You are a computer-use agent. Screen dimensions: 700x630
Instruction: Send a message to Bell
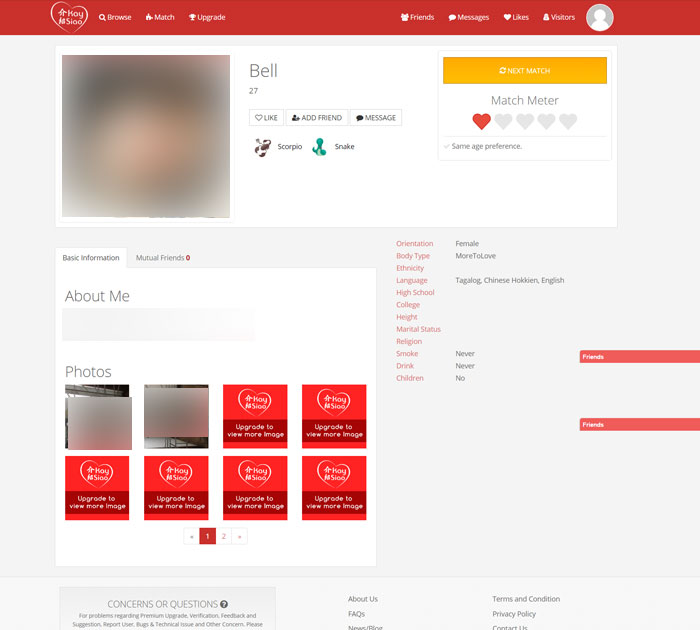[x=376, y=118]
